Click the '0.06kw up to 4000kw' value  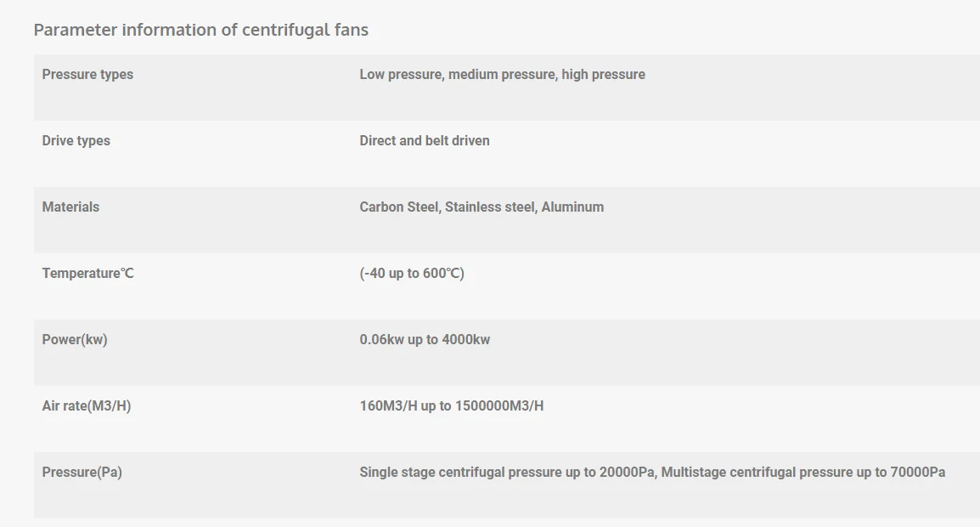coord(425,340)
